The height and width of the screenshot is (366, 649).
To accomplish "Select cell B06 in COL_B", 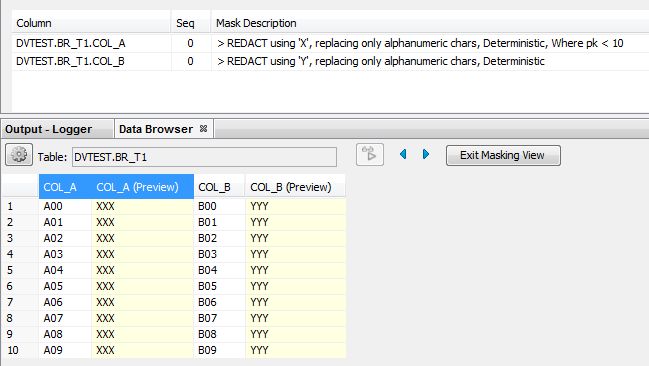I will (x=219, y=302).
